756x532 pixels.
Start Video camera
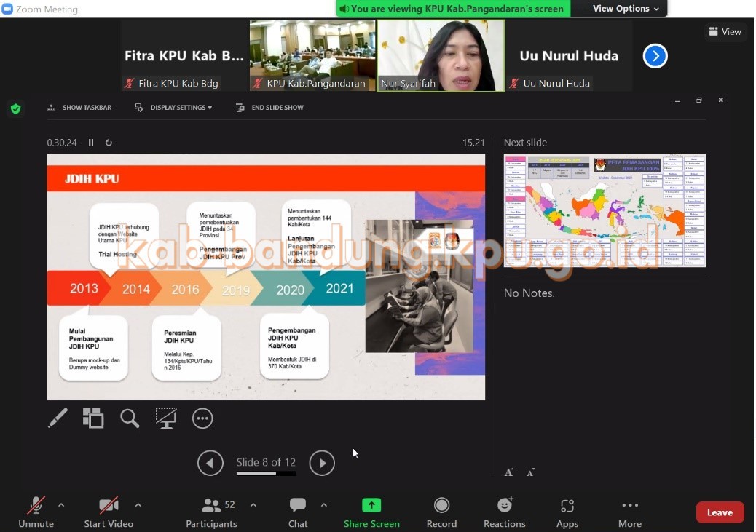click(x=109, y=512)
